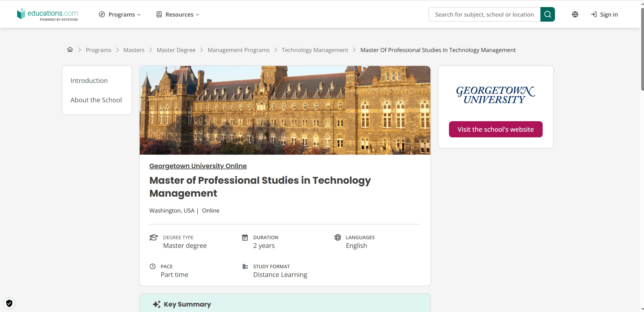This screenshot has height=312, width=644.
Task: Click the search input field
Action: (x=484, y=15)
